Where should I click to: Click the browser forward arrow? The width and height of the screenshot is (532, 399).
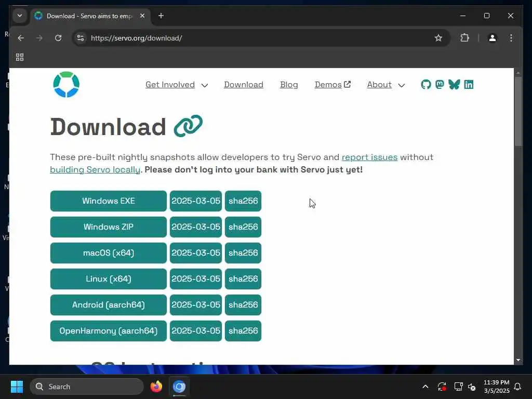39,38
